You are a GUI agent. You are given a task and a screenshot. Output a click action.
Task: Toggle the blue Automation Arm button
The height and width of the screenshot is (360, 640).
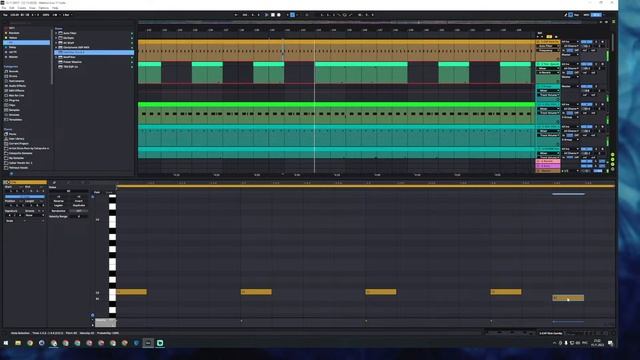(x=292, y=15)
